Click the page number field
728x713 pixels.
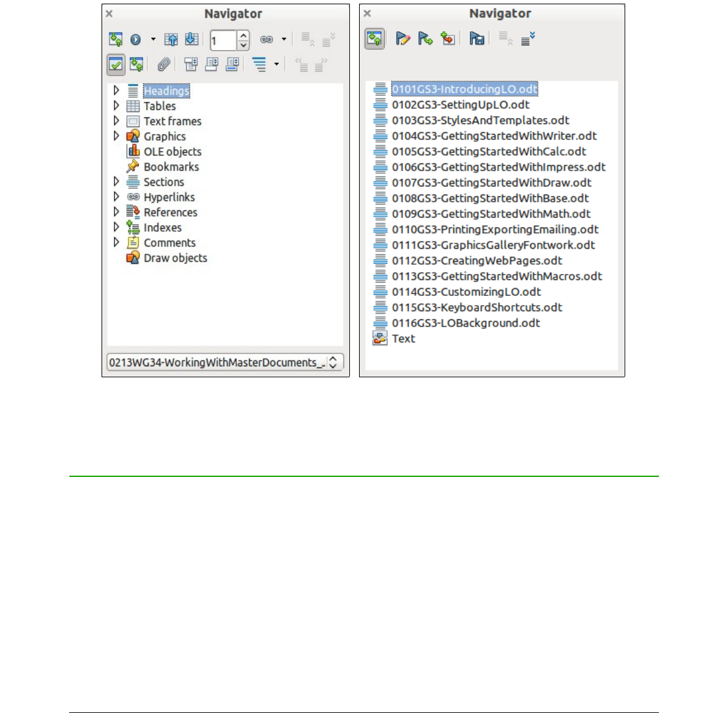pyautogui.click(x=224, y=40)
